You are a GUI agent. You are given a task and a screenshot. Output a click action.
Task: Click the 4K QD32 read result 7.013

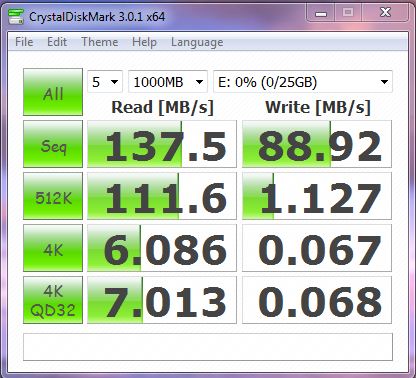pos(162,300)
